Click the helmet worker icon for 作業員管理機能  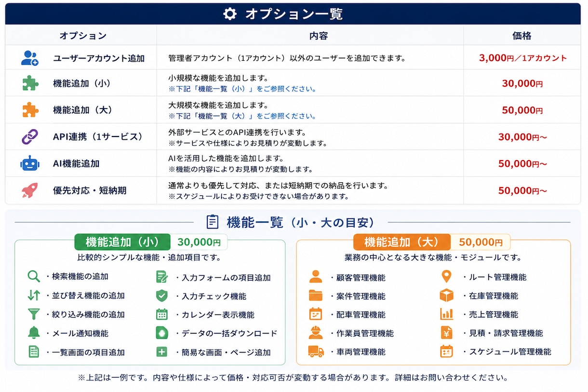pos(316,333)
